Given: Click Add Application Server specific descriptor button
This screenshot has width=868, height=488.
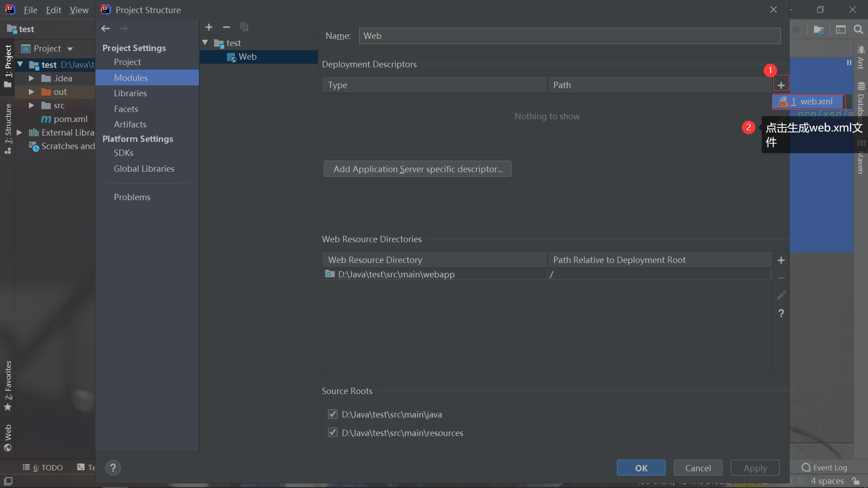Looking at the screenshot, I should [417, 169].
